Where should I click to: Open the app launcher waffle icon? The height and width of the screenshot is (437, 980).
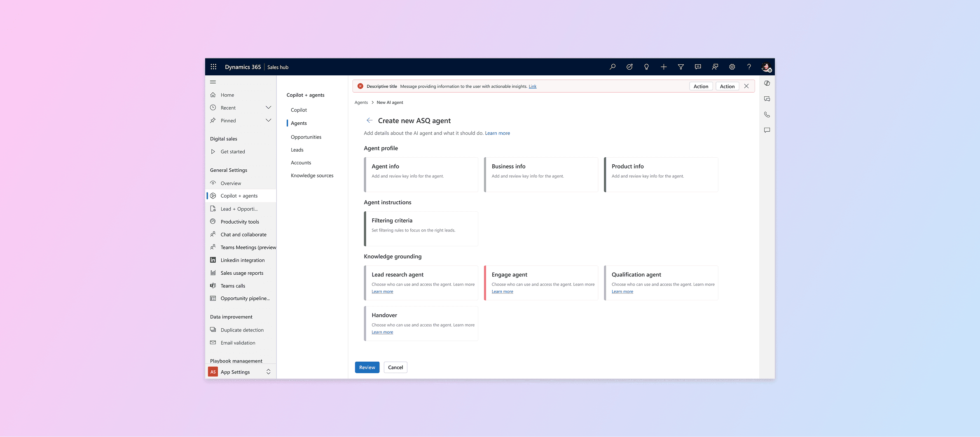coord(213,67)
